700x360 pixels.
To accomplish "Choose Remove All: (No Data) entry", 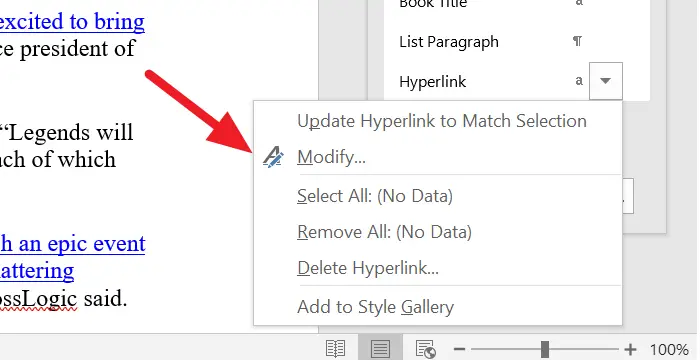I will click(384, 232).
